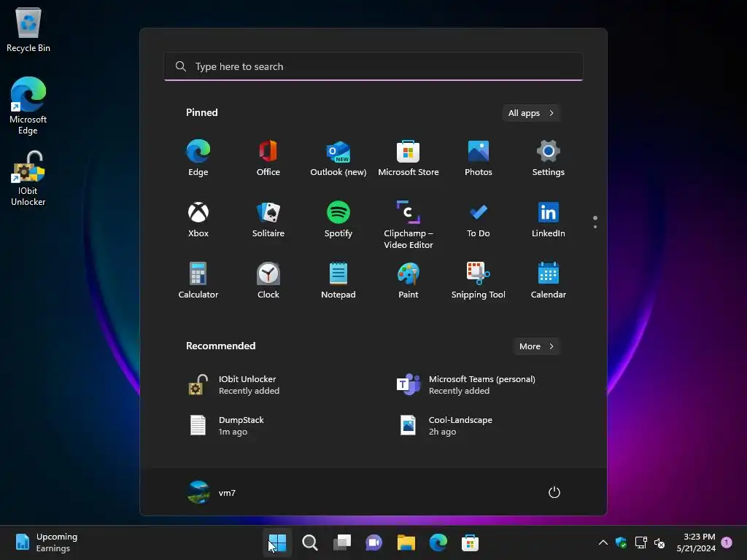This screenshot has width=747, height=560.
Task: Click the Type here to search box
Action: coord(373,66)
